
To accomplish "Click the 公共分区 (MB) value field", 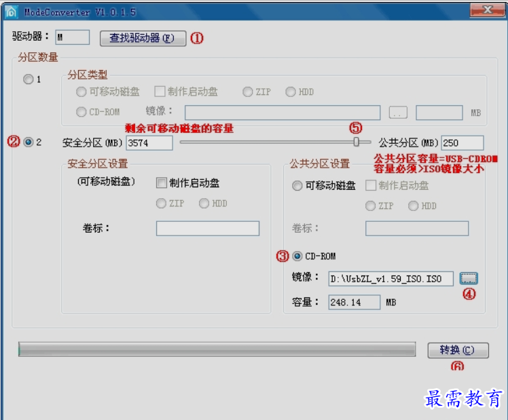I will click(x=462, y=142).
